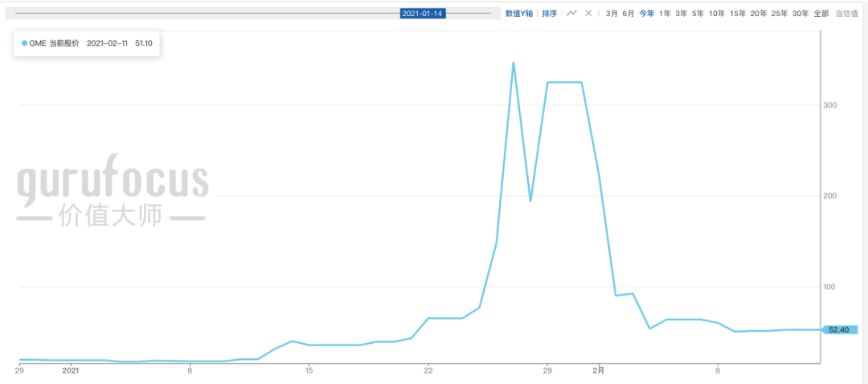Select 全部 to show all data
The height and width of the screenshot is (384, 868).
click(x=821, y=14)
